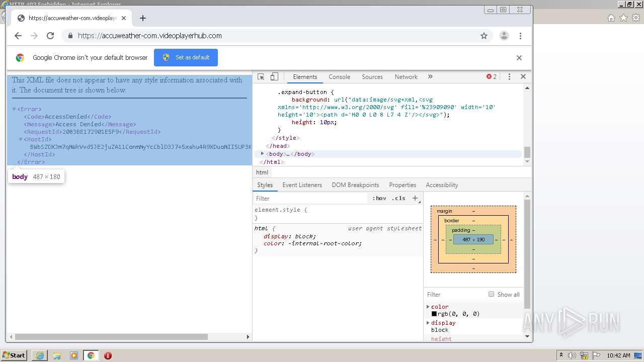Image resolution: width=644 pixels, height=362 pixels.
Task: Focus the computed styles Filter field
Action: click(x=455, y=295)
